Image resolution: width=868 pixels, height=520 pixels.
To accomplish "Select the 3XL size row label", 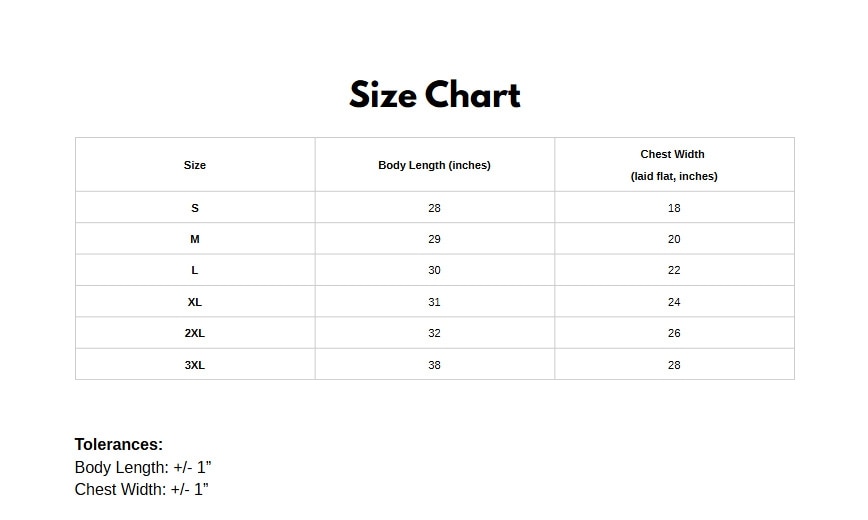I will (x=195, y=365).
